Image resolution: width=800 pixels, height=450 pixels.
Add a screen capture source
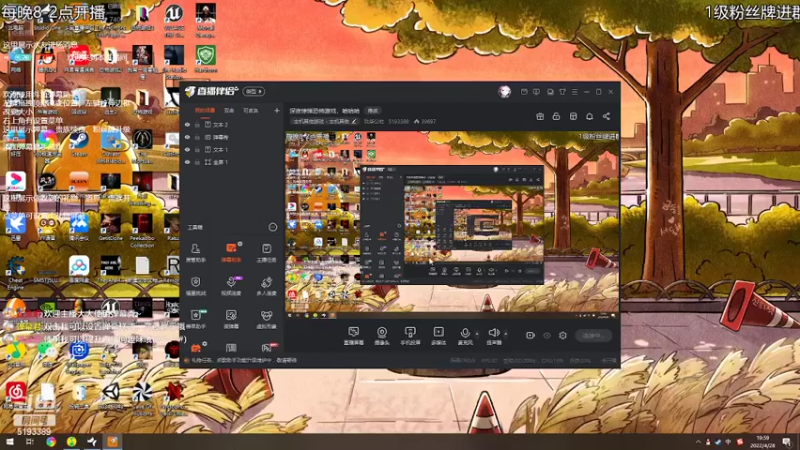(x=354, y=336)
